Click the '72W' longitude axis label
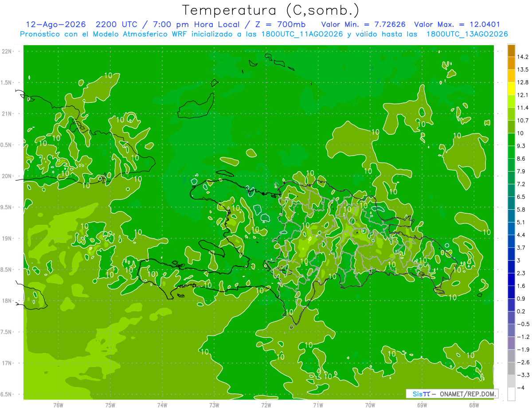Screen dimensions: 532x411 (x=266, y=405)
